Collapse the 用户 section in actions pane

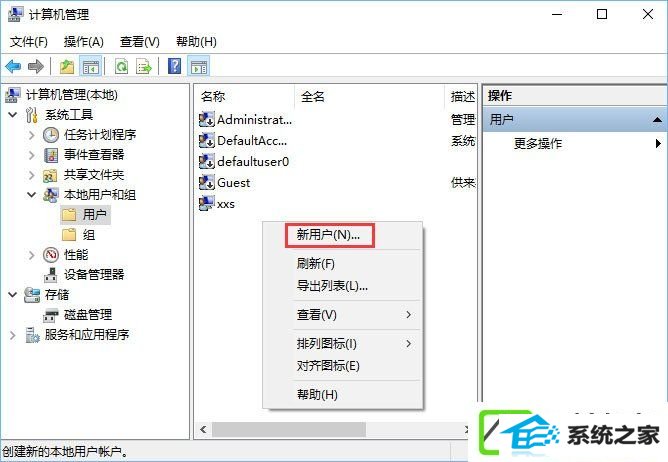click(x=657, y=120)
